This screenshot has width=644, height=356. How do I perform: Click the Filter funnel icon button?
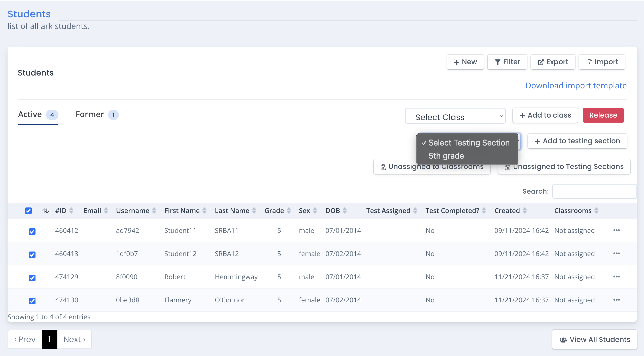(x=507, y=62)
